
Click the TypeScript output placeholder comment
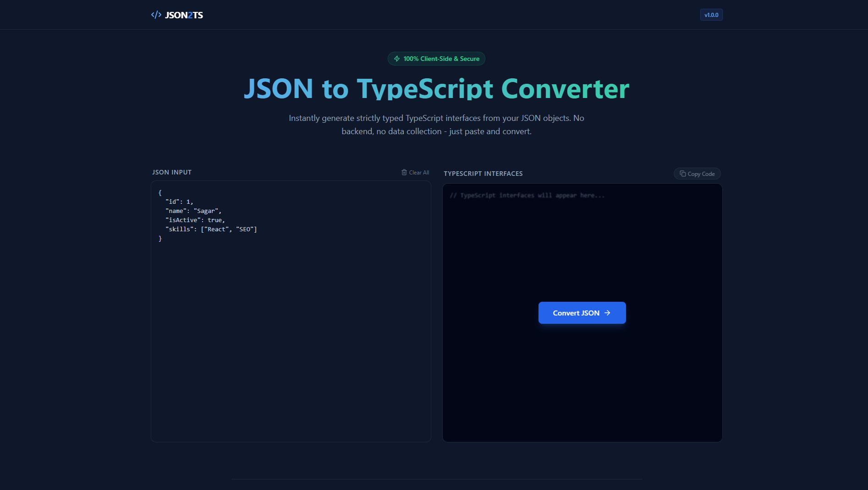(527, 196)
